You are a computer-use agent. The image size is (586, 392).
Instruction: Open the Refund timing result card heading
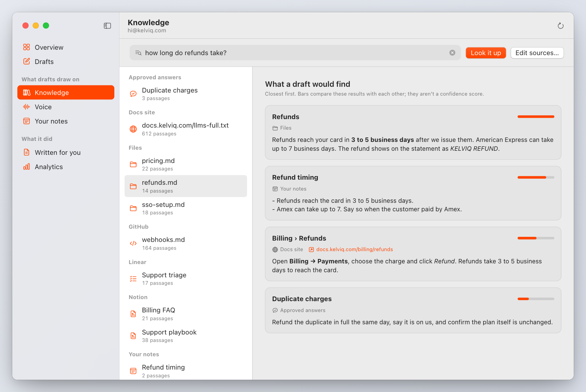[295, 177]
